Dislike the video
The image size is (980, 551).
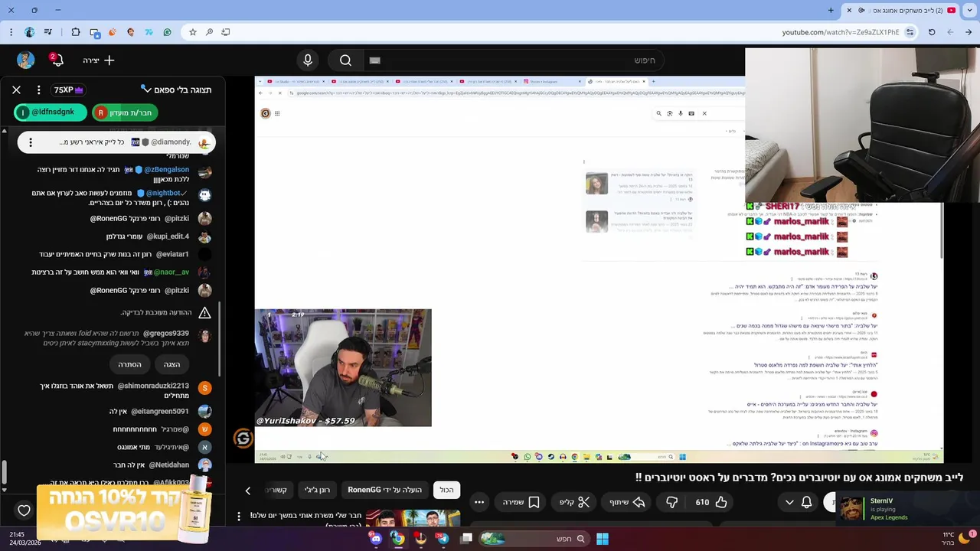pos(671,502)
